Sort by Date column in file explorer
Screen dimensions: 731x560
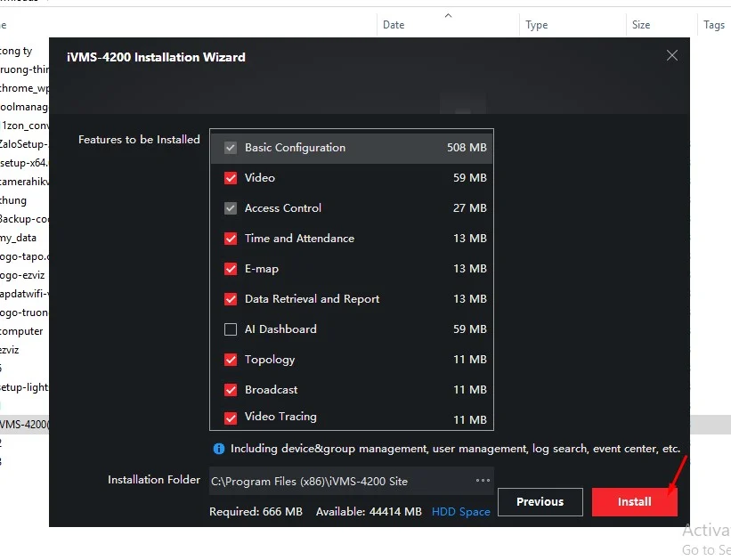point(394,25)
